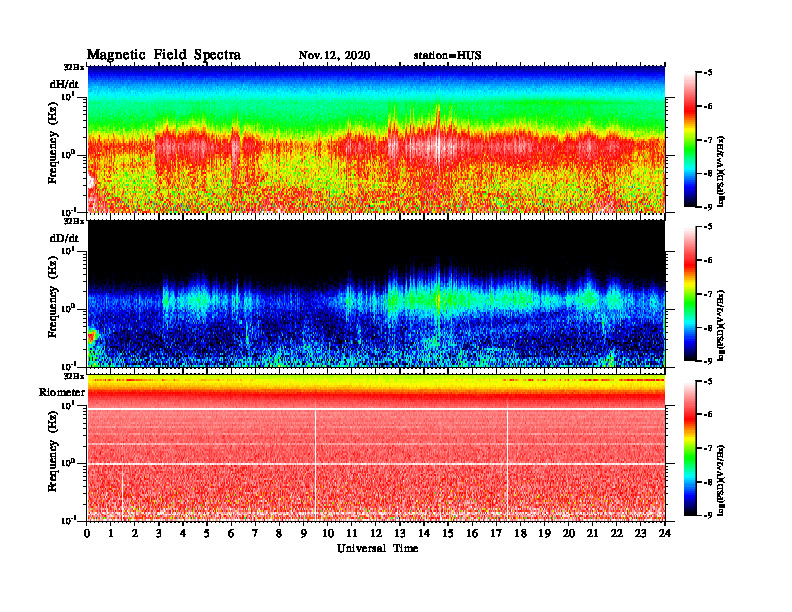Click hour tick label 2

[135, 533]
